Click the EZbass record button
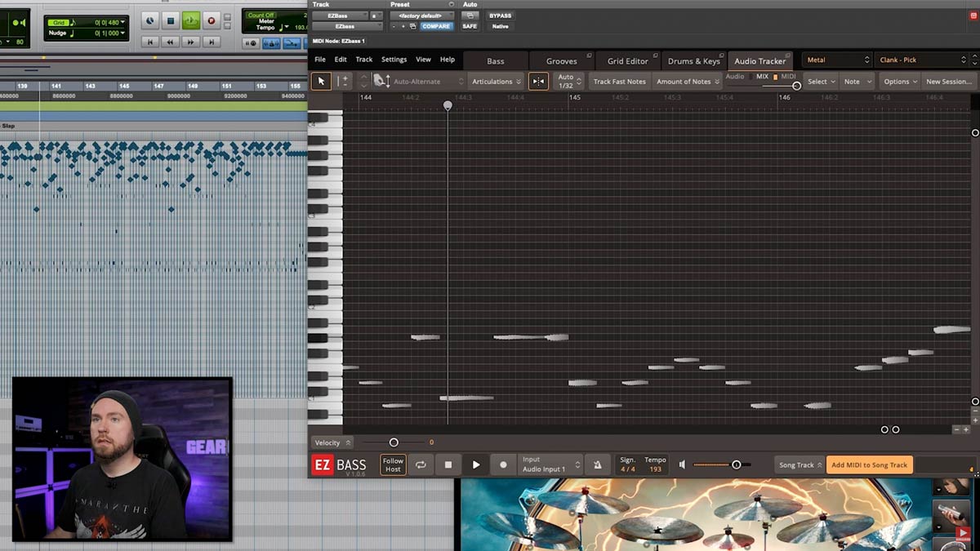The image size is (980, 551). [x=503, y=465]
